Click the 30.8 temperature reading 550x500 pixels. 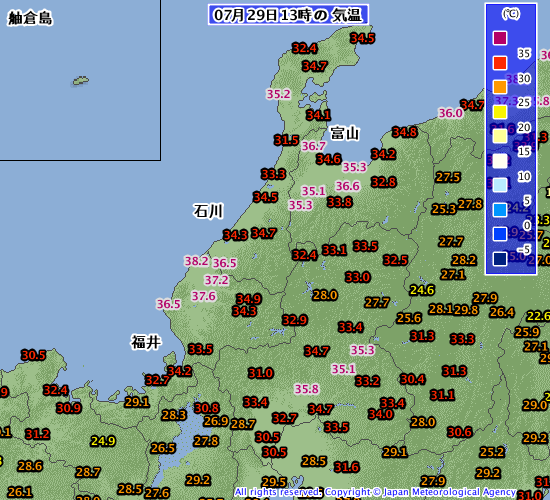[207, 408]
